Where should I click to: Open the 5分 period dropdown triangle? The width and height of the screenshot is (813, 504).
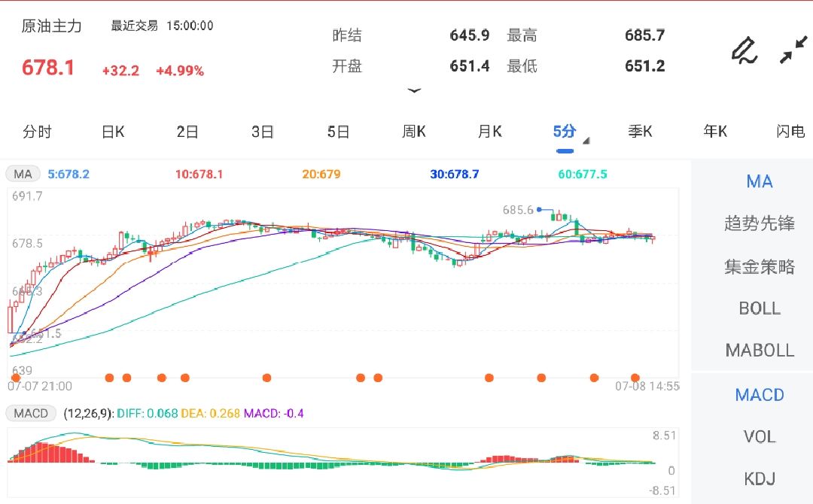coord(586,141)
